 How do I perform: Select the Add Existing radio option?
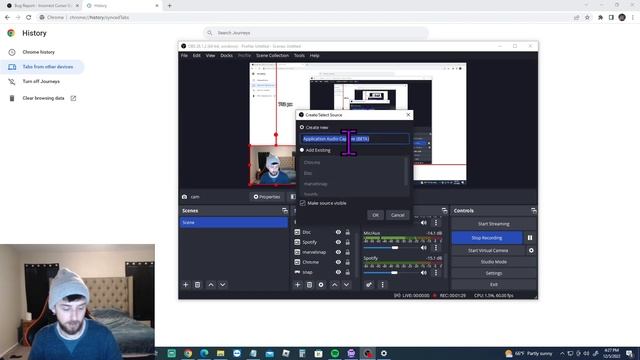click(302, 150)
